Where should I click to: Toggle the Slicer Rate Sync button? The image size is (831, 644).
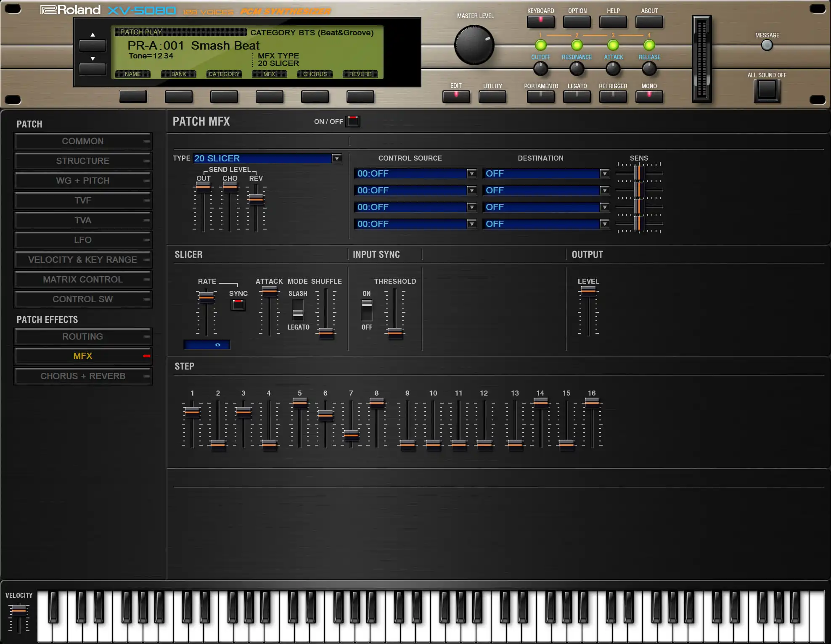(x=238, y=305)
